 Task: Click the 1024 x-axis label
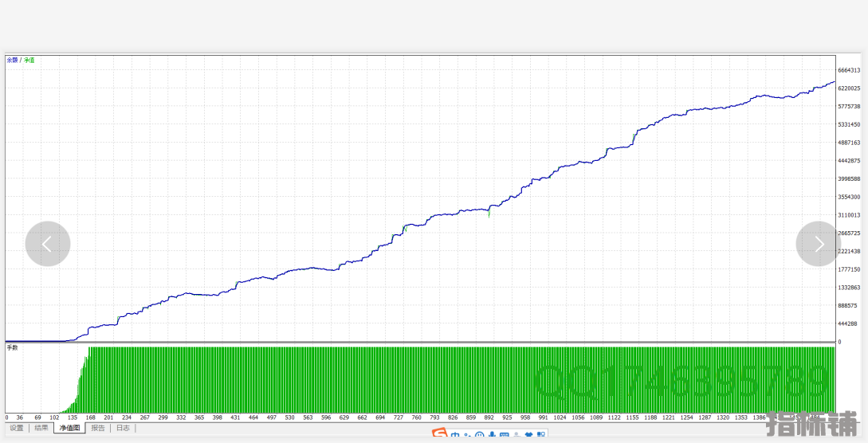[x=560, y=418]
